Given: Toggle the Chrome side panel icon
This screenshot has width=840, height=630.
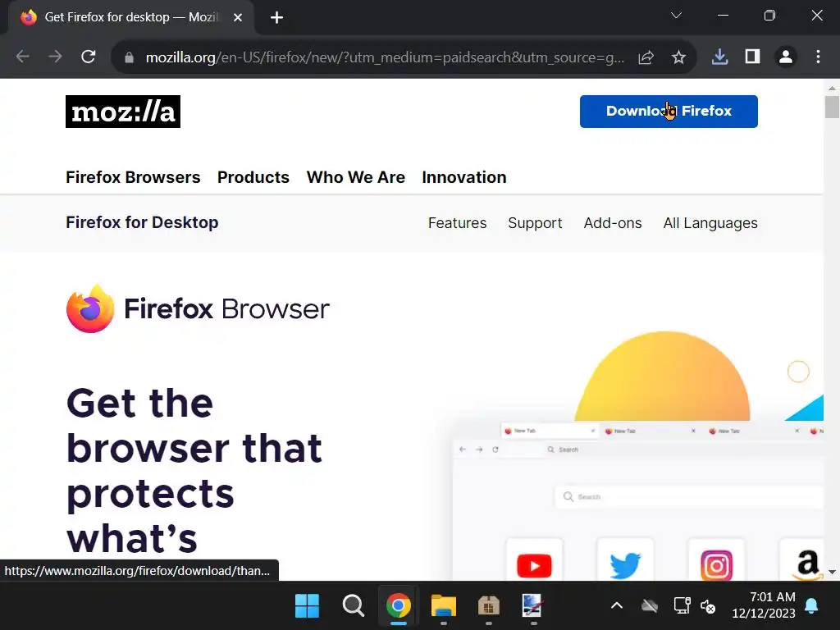Looking at the screenshot, I should [752, 57].
